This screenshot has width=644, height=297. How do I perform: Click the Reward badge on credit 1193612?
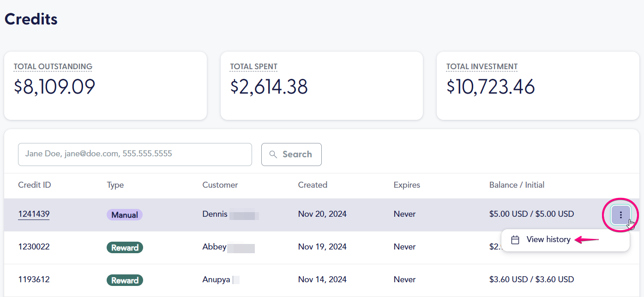tap(124, 280)
